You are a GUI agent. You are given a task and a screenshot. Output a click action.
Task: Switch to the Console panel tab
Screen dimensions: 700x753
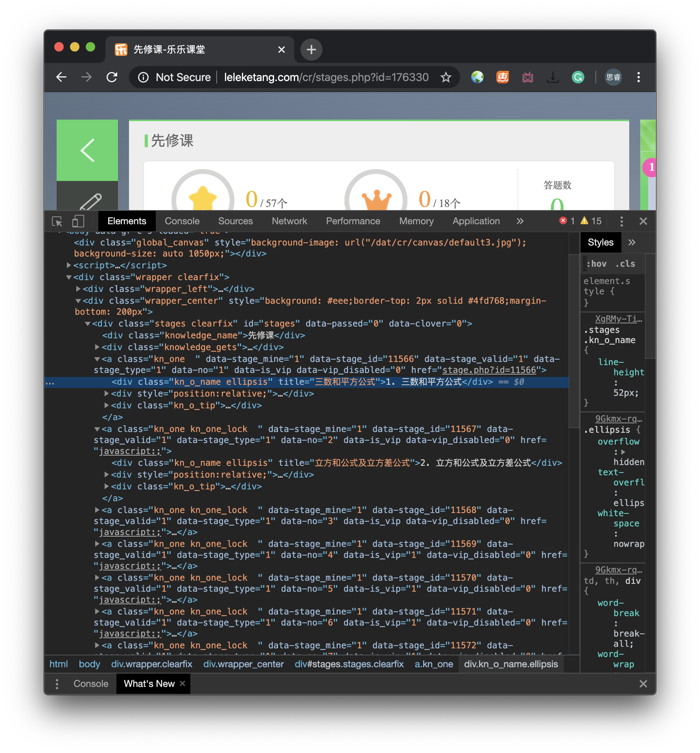point(182,221)
